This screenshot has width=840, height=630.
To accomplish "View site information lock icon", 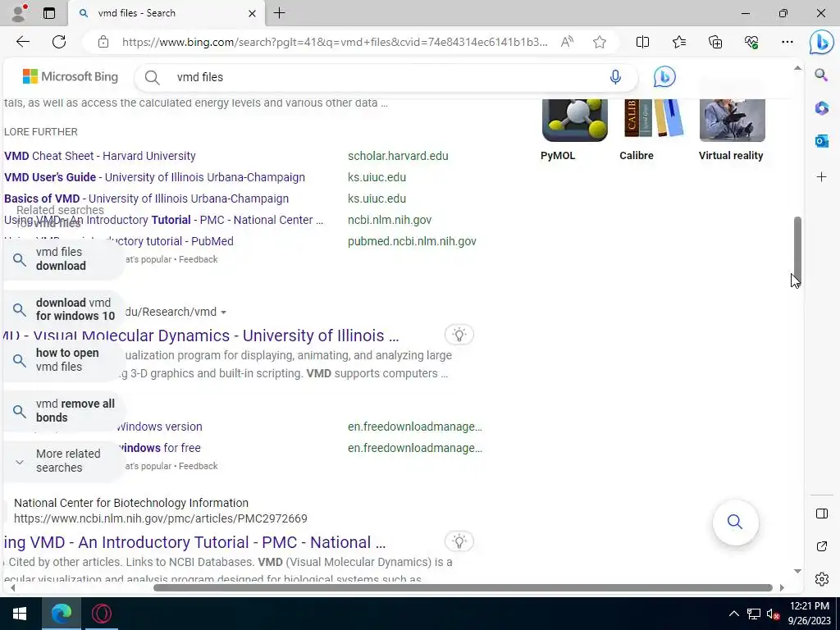I will pyautogui.click(x=103, y=43).
